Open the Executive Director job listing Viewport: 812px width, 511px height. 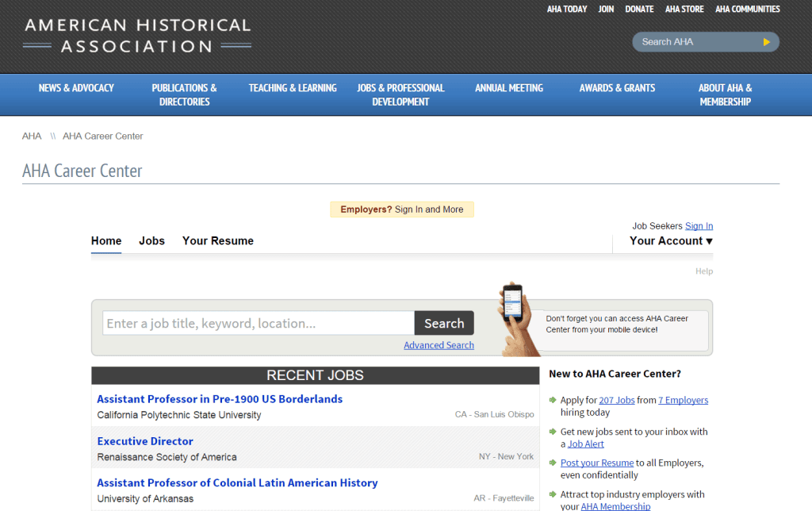tap(145, 441)
